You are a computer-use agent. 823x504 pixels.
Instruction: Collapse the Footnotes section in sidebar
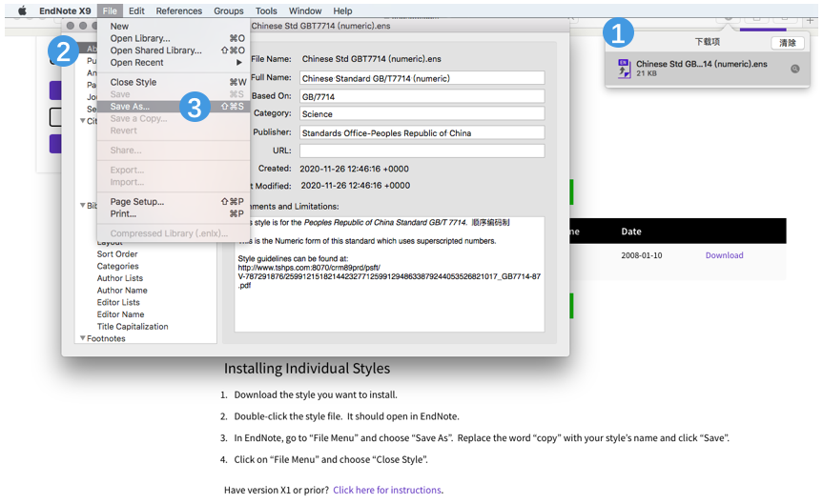tap(83, 338)
